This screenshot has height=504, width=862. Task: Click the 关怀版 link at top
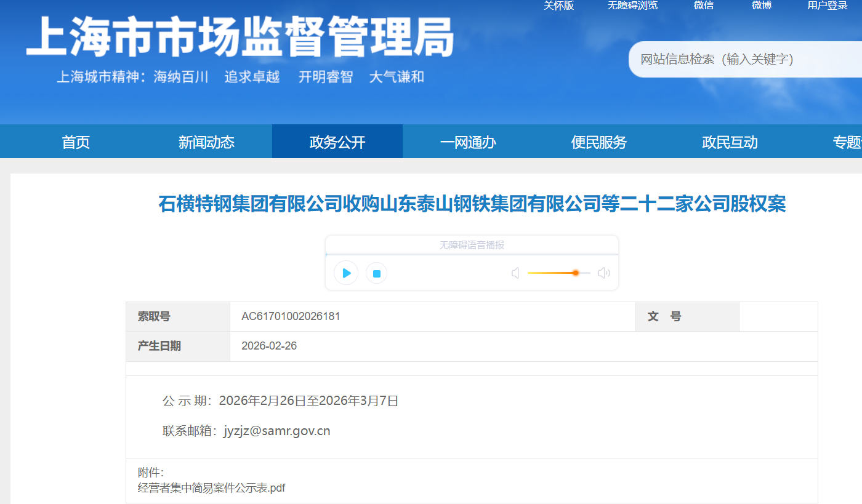click(558, 6)
